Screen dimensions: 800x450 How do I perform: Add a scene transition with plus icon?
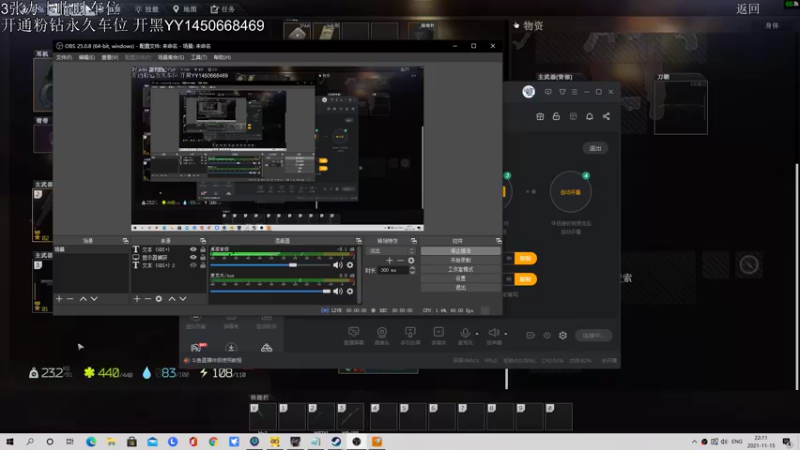click(x=389, y=261)
